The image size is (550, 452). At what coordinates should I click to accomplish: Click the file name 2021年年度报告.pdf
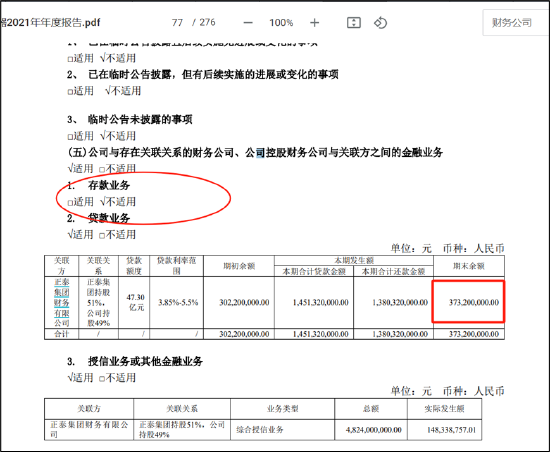(54, 23)
